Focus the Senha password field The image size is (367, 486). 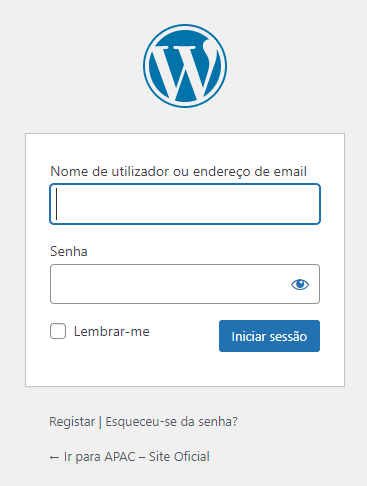coord(185,284)
